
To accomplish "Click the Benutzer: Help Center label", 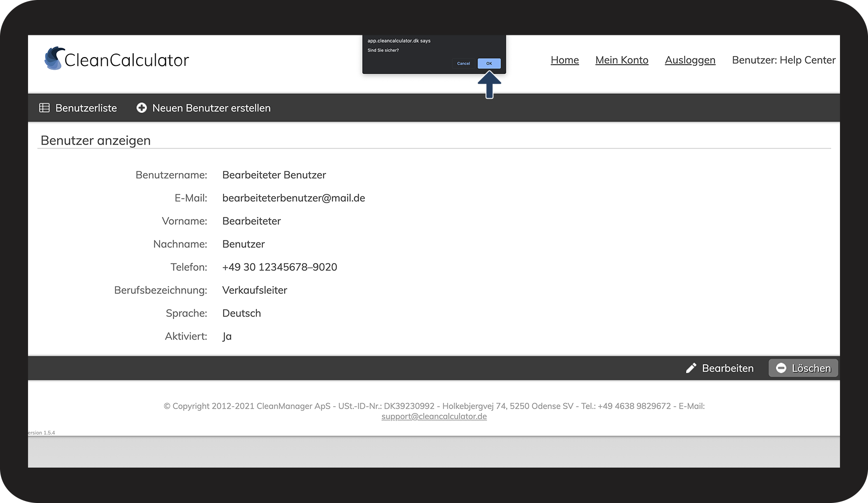I will coord(784,60).
